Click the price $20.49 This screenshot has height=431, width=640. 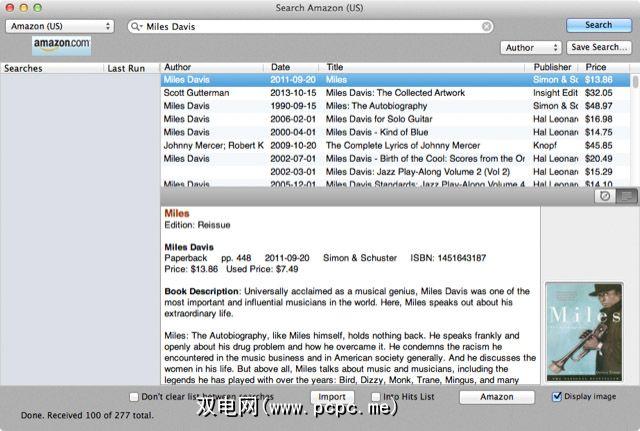tap(598, 158)
